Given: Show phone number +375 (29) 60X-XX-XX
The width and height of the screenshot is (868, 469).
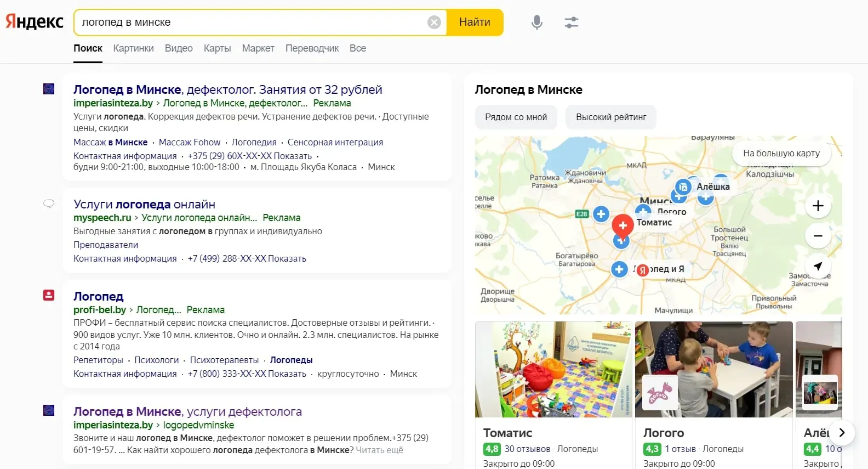Looking at the screenshot, I should tap(250, 156).
